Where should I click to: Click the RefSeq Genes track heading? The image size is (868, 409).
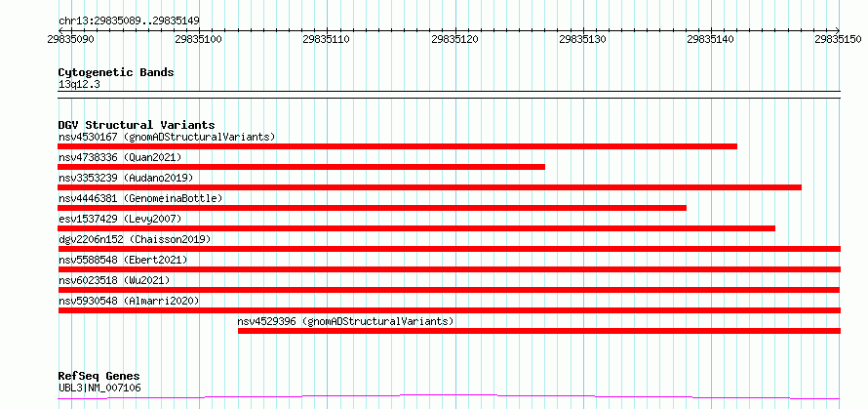(x=99, y=376)
